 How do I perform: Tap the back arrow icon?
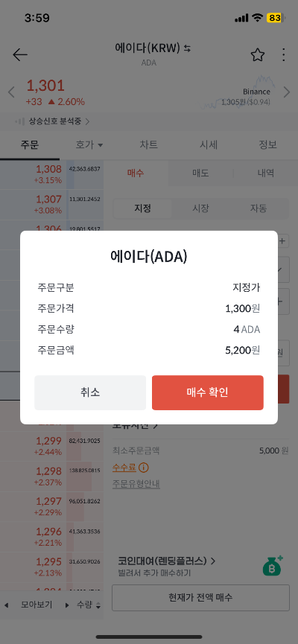coord(19,54)
